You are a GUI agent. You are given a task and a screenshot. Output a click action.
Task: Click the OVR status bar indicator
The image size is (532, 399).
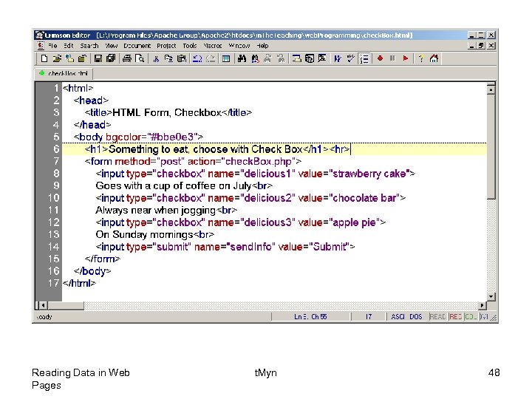(484, 316)
